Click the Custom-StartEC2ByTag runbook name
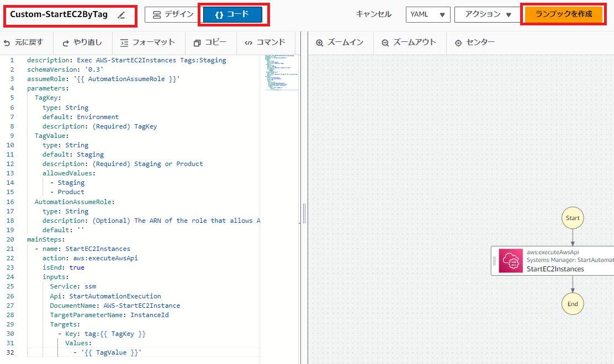The width and height of the screenshot is (614, 364). pyautogui.click(x=59, y=14)
